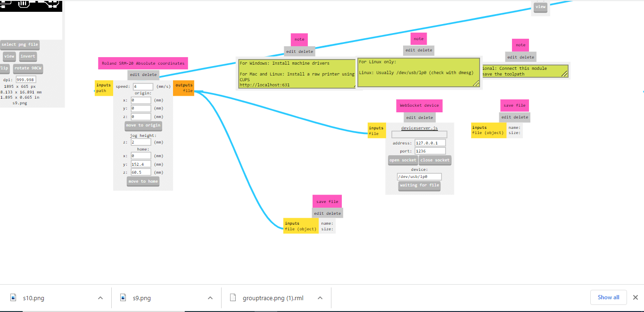The width and height of the screenshot is (644, 312).
Task: Click the right-side save file module title
Action: pyautogui.click(x=514, y=105)
